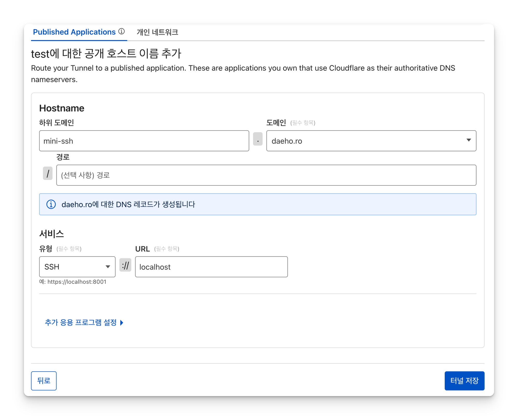Click the dot separator between subdomain and domain
The image size is (518, 420).
258,139
